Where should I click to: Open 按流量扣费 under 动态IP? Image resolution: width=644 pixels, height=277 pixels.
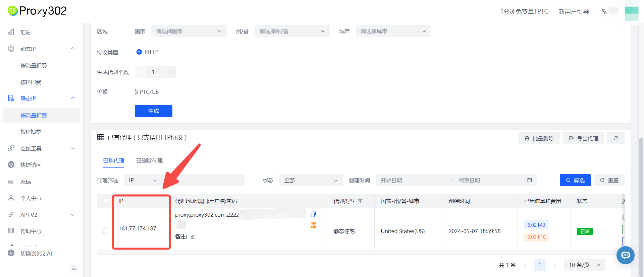pos(34,66)
